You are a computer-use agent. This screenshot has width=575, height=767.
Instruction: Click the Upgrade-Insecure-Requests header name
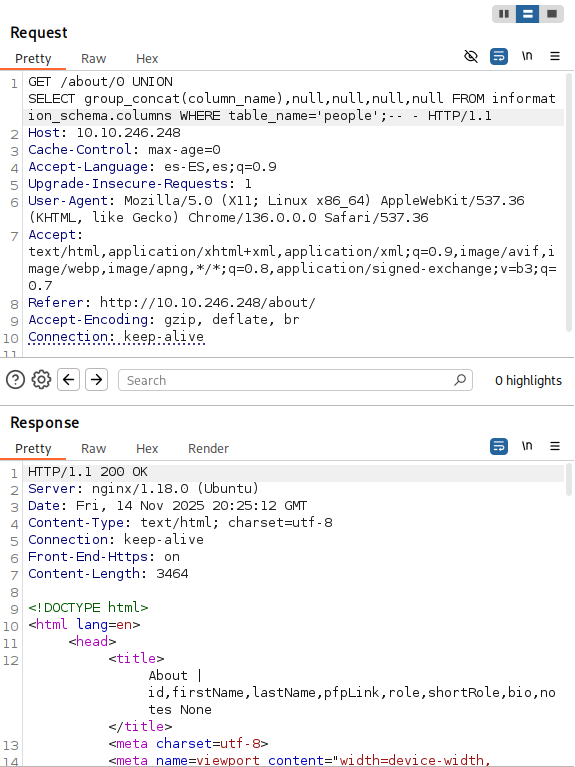point(128,183)
